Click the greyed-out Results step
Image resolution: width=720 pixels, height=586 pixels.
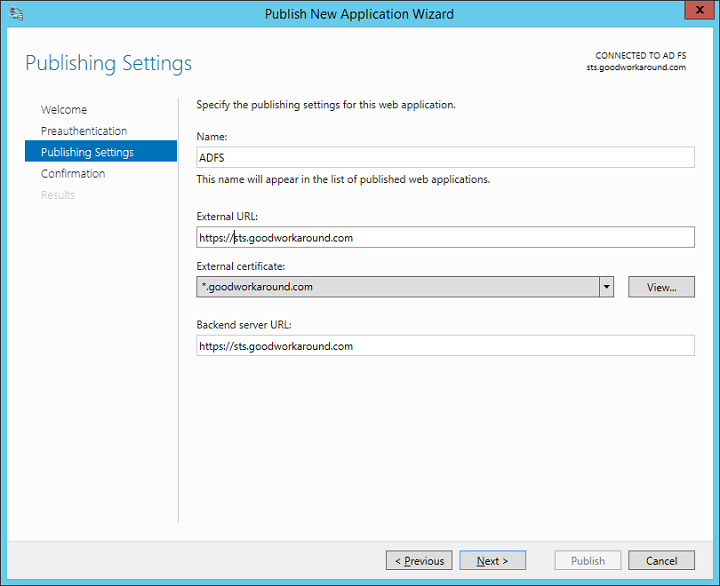pos(58,195)
